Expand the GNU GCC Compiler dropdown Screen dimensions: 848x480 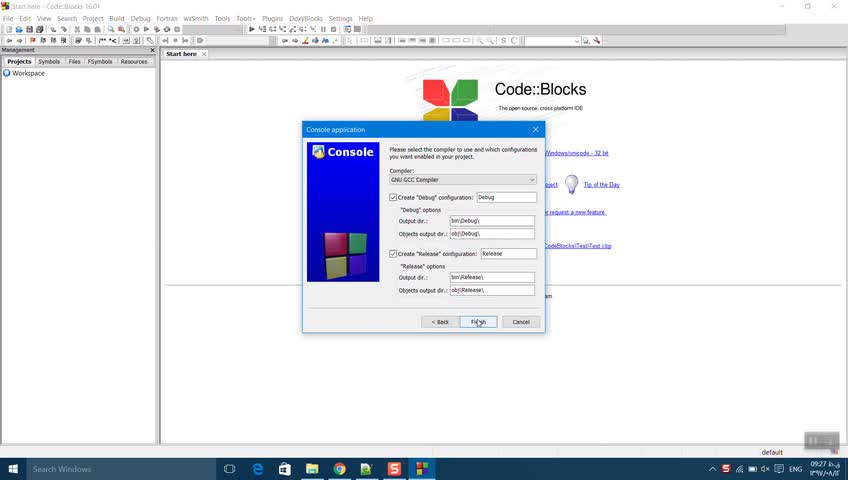click(463, 179)
